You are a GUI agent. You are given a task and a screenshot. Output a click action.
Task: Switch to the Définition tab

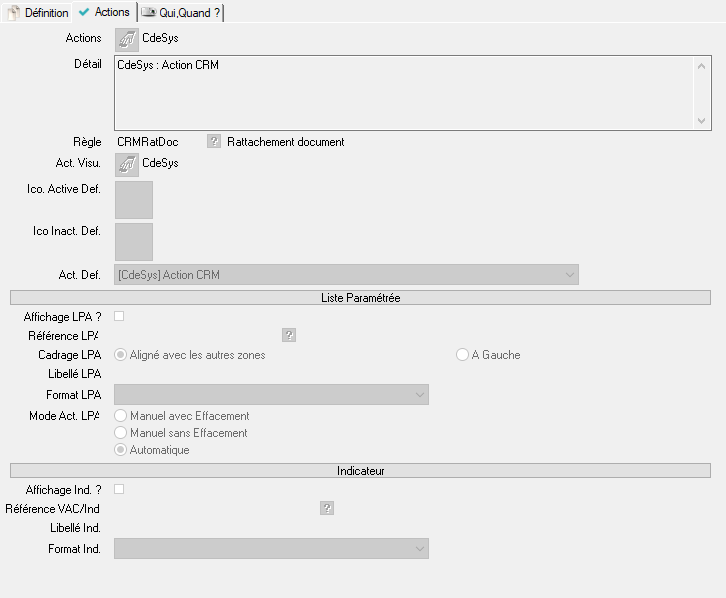click(38, 12)
